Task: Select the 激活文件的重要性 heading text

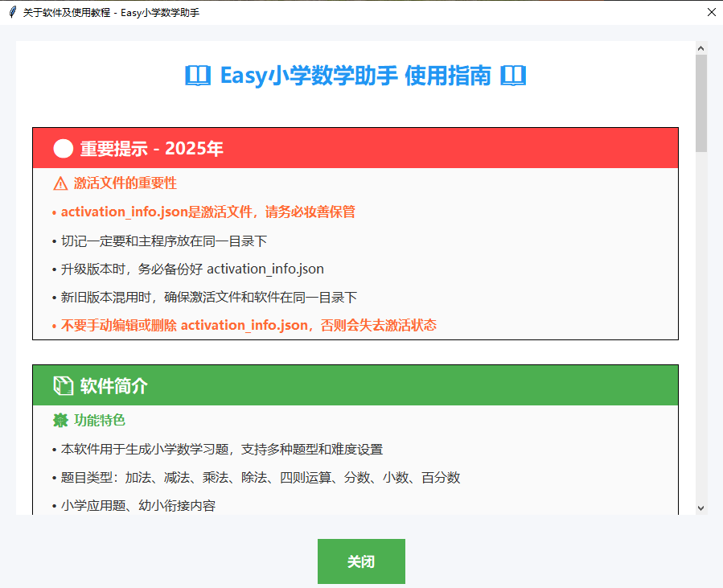Action: (125, 183)
